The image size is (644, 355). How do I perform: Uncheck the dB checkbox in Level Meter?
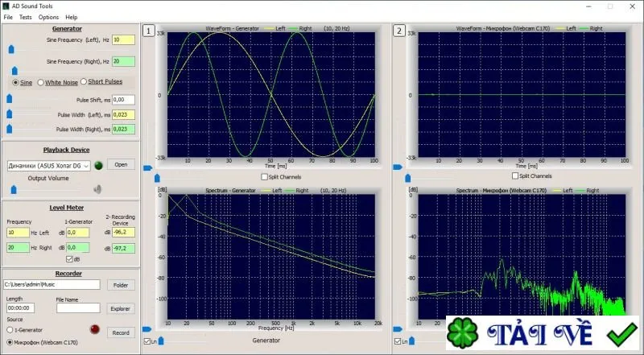[x=69, y=259]
